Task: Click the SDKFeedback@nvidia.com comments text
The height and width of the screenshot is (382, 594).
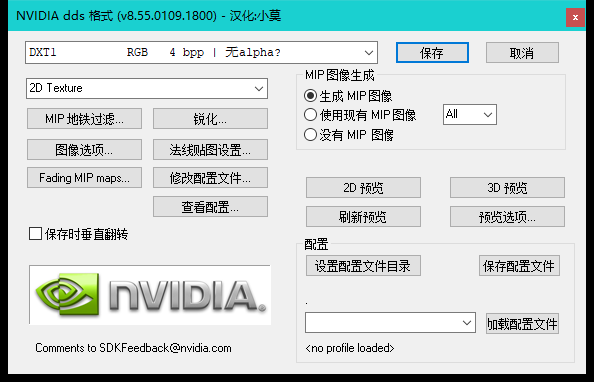Action: (133, 348)
